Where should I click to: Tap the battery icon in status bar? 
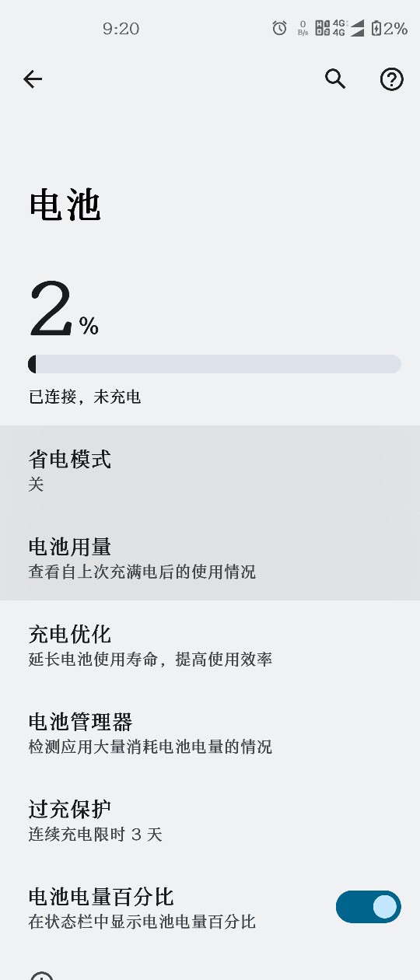pyautogui.click(x=376, y=29)
